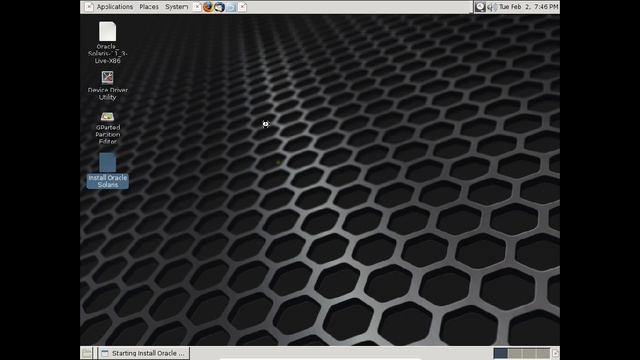Click the Show Desktop button in bottom panel
Viewport: 640px width, 360px height.
point(87,353)
